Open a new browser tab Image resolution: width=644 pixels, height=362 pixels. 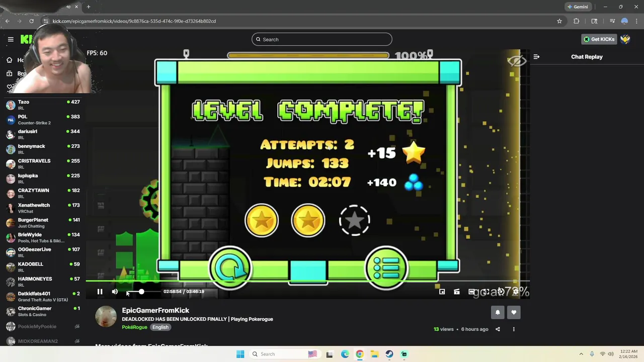pyautogui.click(x=88, y=7)
